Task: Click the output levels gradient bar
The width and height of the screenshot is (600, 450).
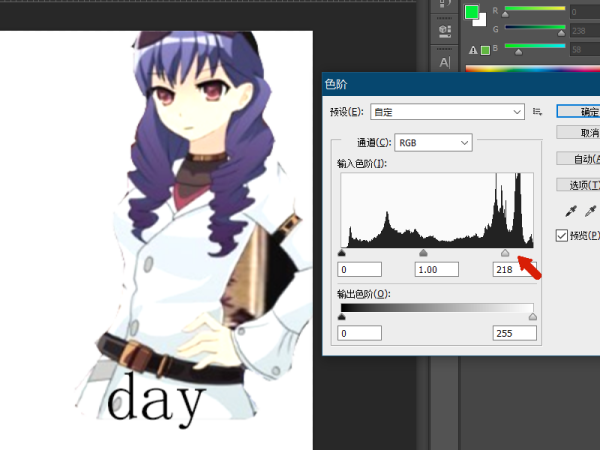Action: tap(437, 308)
